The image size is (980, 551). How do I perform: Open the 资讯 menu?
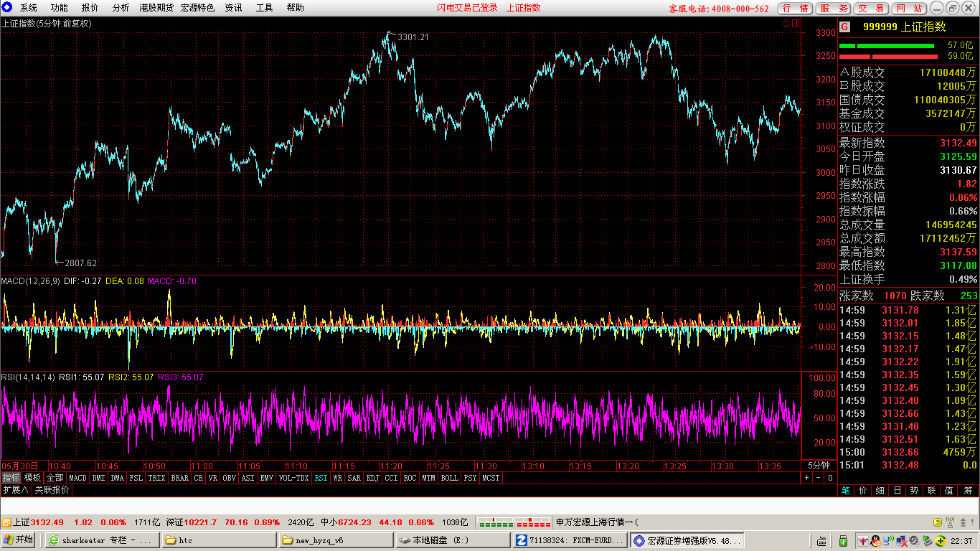(233, 8)
